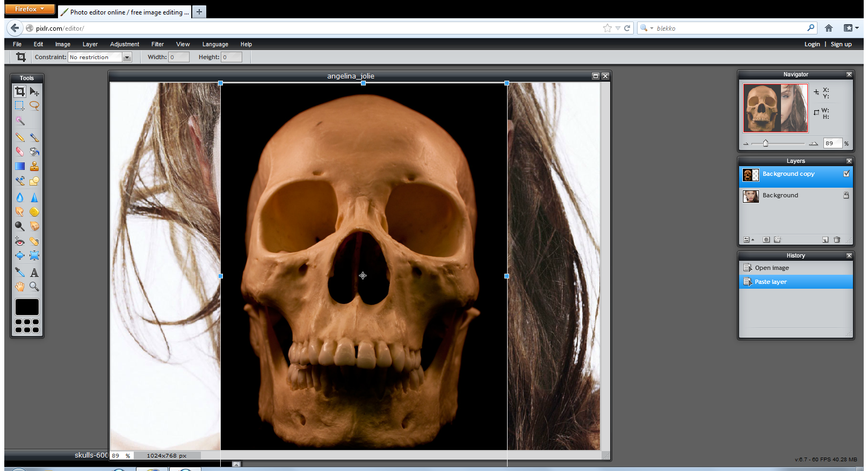Open layer styles in Layers panel
This screenshot has width=868, height=471.
click(777, 240)
